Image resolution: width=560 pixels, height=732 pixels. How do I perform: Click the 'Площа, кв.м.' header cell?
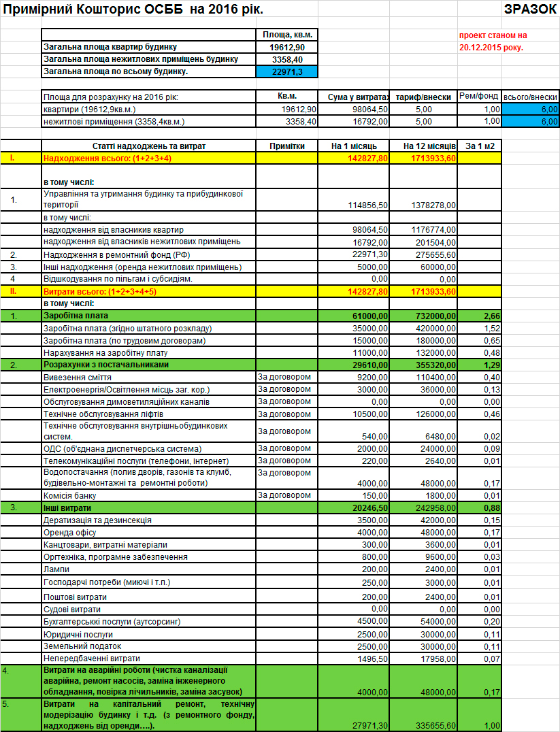(286, 35)
